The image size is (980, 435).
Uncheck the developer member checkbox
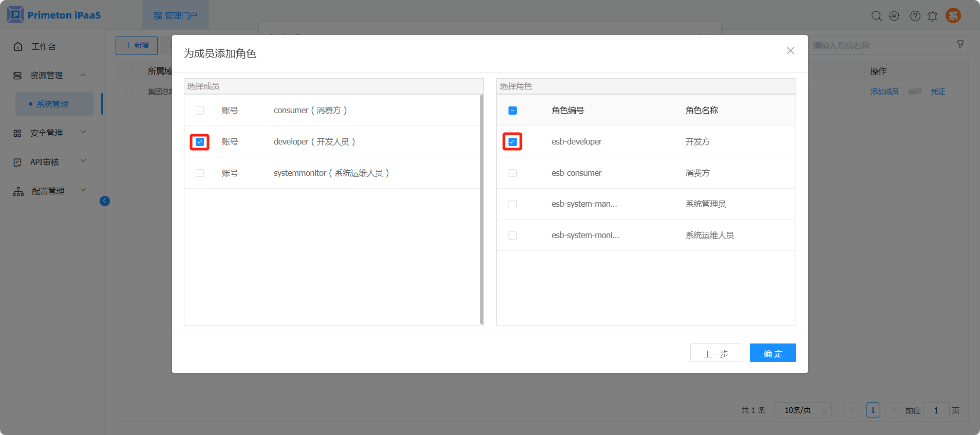pos(200,142)
